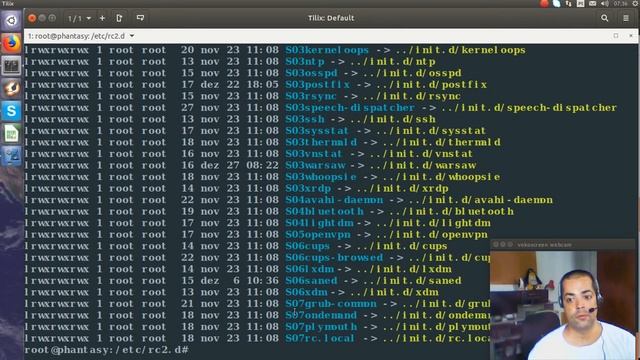Screen dimensions: 640x360
Task: Launch Firefox from the dock
Action: coord(11,43)
